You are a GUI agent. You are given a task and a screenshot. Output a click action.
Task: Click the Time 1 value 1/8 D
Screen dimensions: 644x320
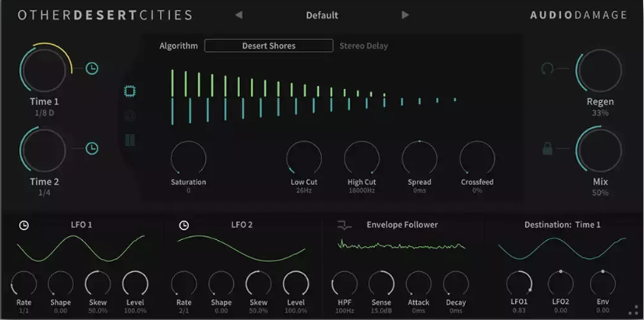pos(44,113)
